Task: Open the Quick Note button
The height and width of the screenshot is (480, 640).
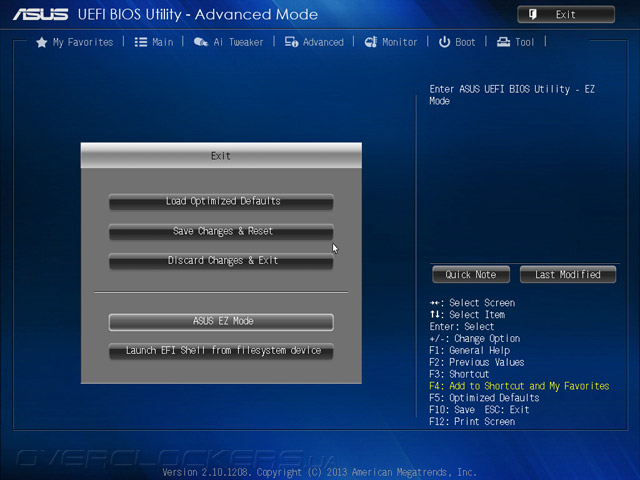Action: 471,275
